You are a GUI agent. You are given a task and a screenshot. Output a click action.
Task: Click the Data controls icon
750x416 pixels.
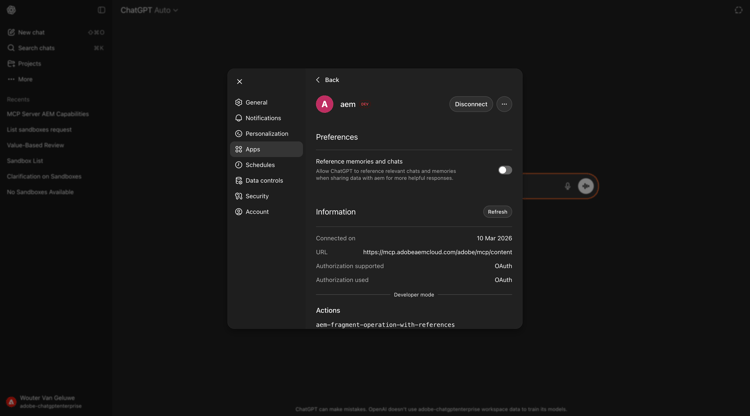coord(239,181)
